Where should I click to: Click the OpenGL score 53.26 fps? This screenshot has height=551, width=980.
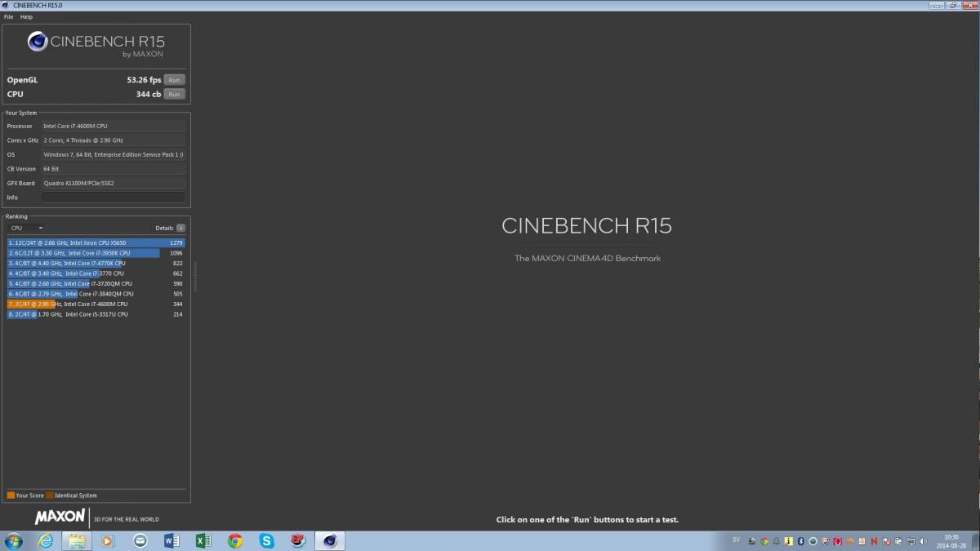coord(144,80)
